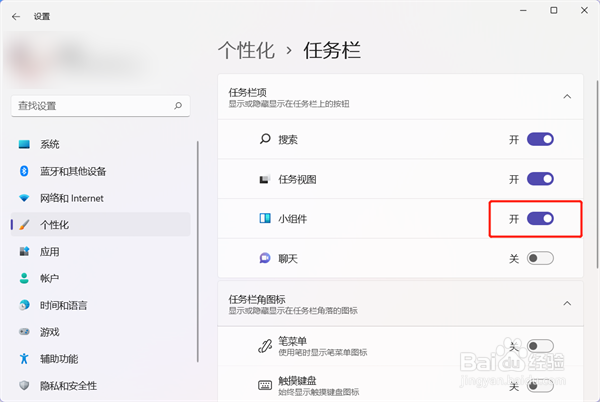This screenshot has height=402, width=600.
Task: Close the Settings window
Action: click(584, 10)
